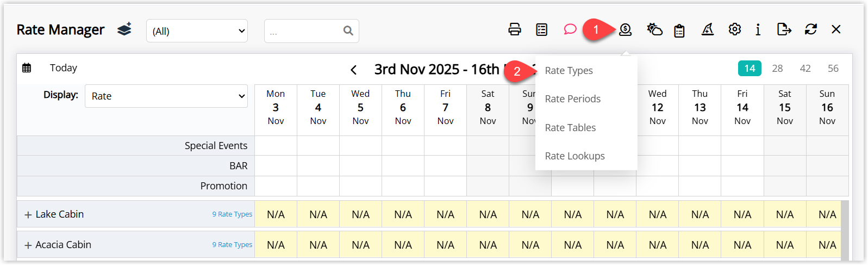Expand the Acacia Cabin row

tap(28, 245)
